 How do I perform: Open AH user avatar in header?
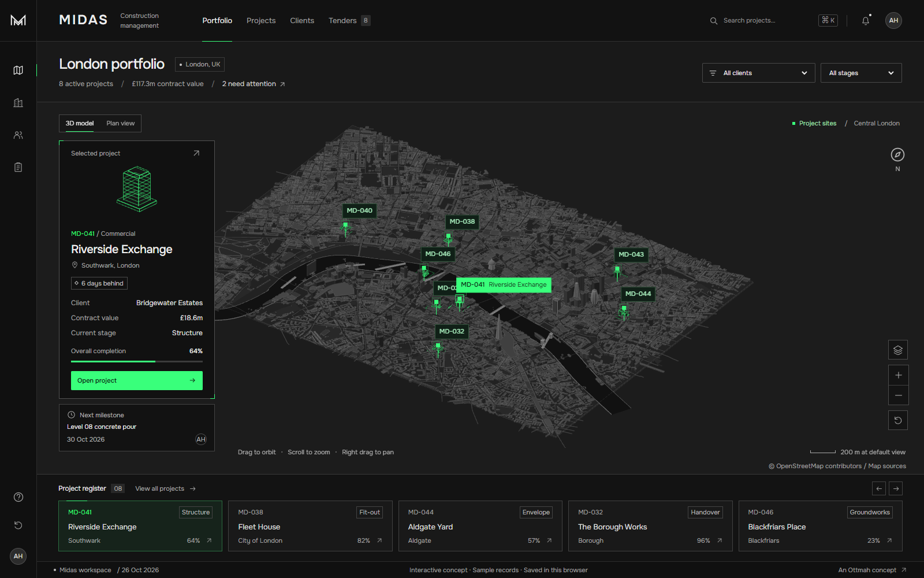point(893,20)
